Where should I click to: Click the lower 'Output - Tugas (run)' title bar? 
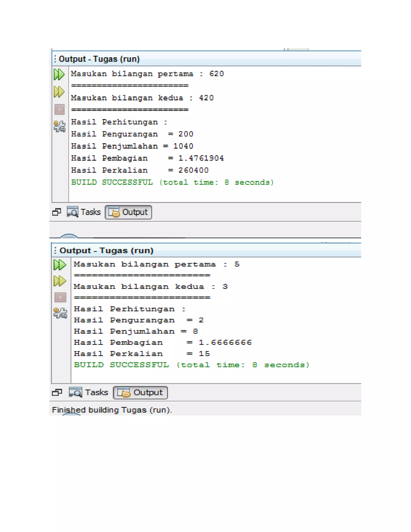point(106,250)
